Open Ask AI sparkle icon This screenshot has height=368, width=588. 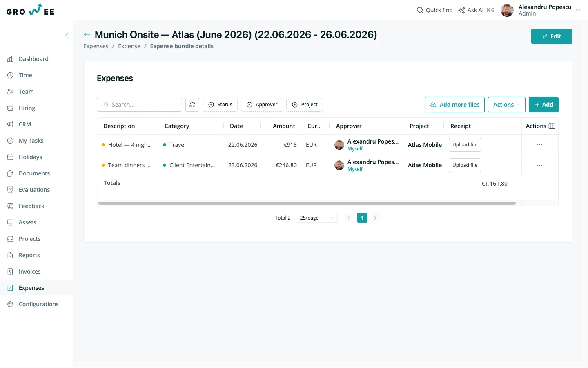(462, 10)
